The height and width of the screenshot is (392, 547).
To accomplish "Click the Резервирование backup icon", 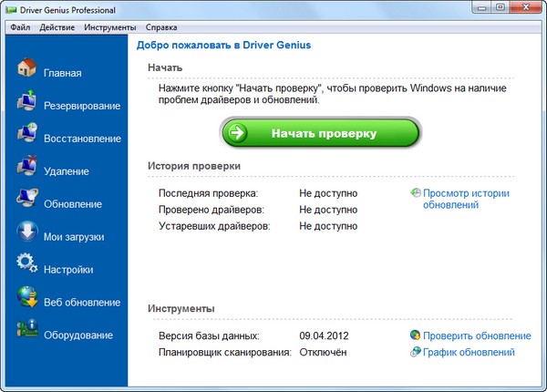I will click(x=26, y=104).
